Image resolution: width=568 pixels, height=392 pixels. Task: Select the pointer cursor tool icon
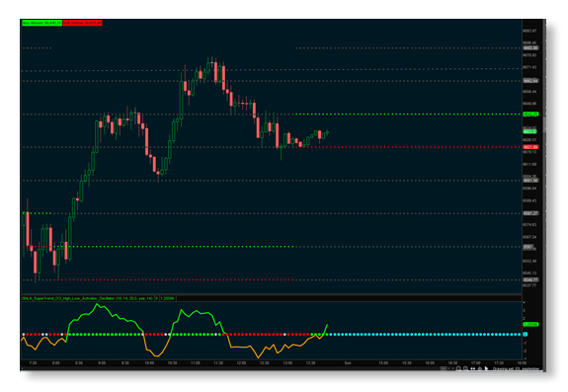point(486,368)
